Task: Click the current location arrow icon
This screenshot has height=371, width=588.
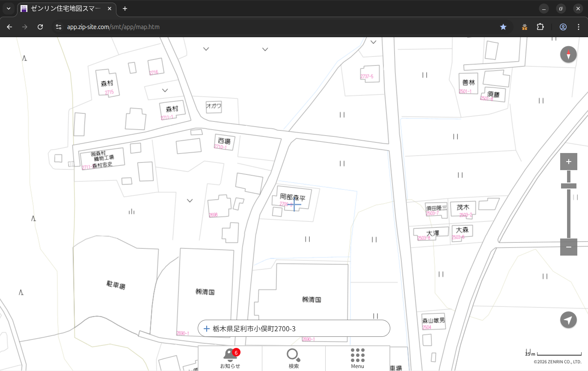Action: pos(568,320)
